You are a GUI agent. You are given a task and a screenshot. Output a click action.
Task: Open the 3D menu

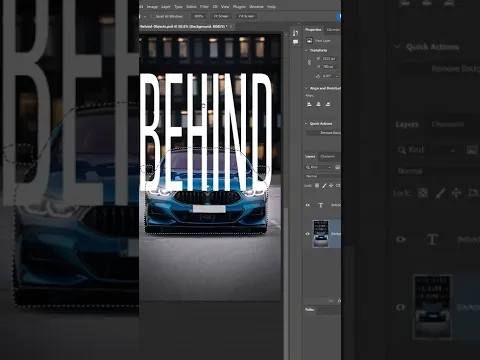(x=215, y=7)
